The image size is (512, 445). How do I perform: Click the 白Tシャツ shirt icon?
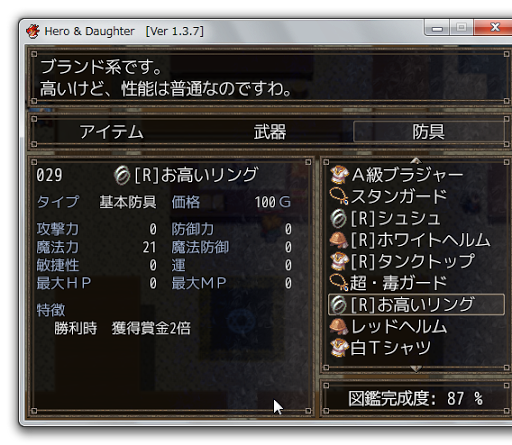pyautogui.click(x=339, y=348)
